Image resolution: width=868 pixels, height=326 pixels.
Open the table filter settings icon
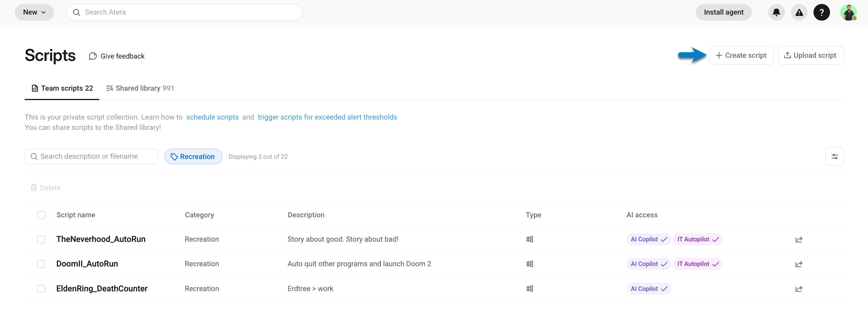[834, 157]
